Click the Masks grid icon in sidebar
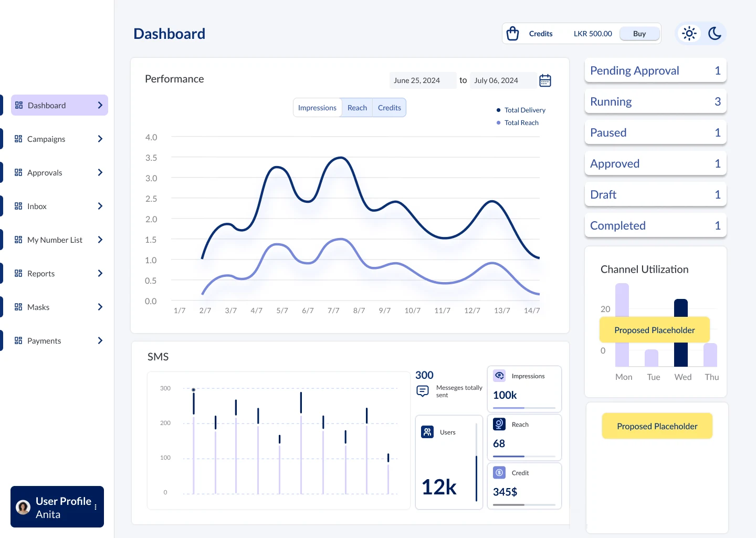 (18, 307)
